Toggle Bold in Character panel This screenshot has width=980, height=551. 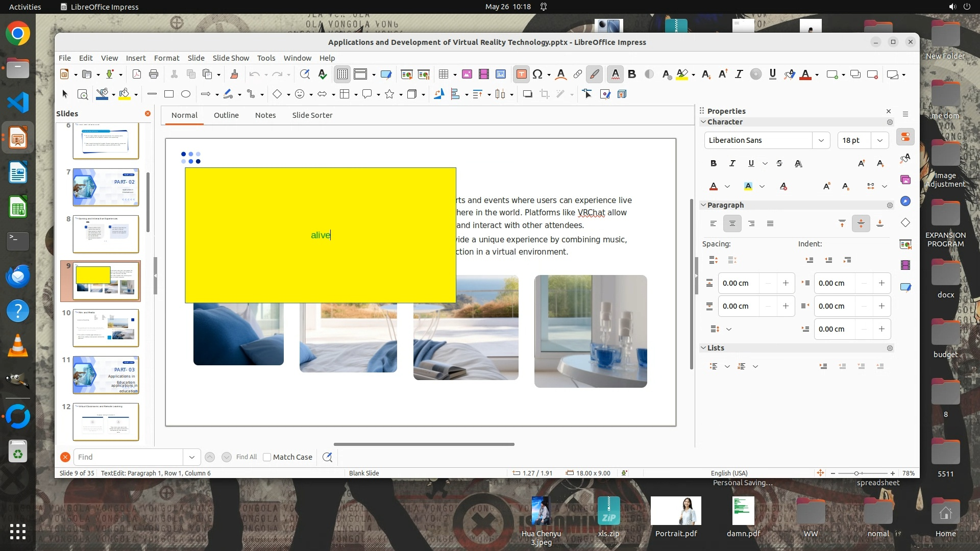point(714,163)
